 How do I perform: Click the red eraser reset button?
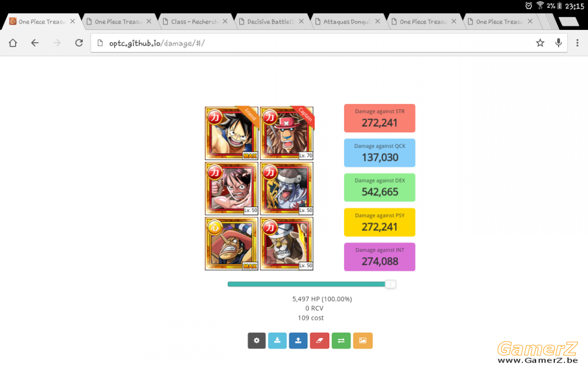[x=319, y=341]
